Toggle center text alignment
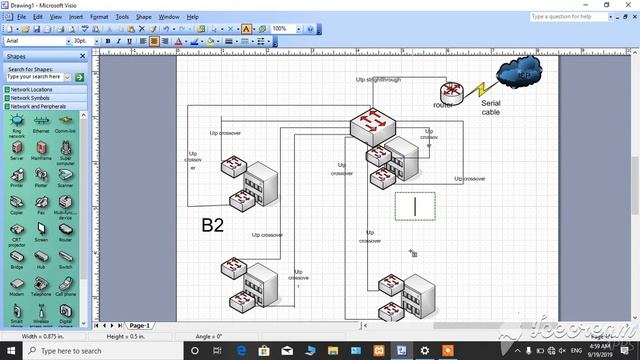Image resolution: width=640 pixels, height=360 pixels. tap(154, 41)
